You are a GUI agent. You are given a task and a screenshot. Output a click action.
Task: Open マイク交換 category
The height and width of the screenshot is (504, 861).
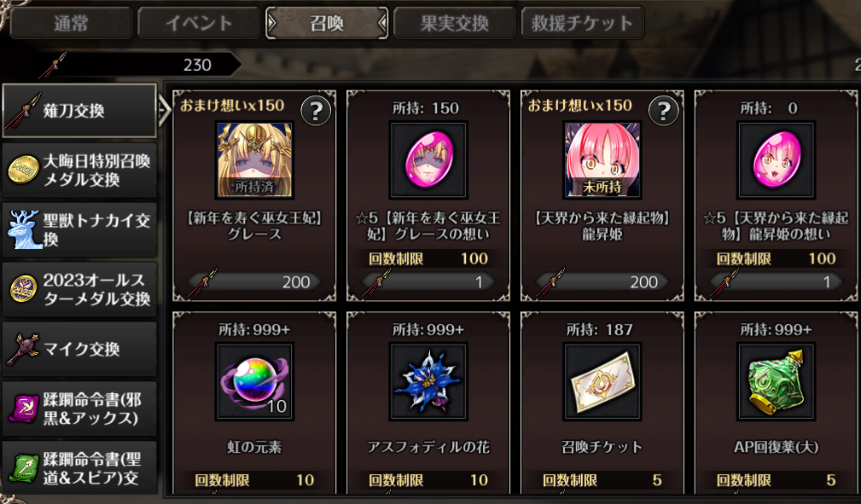click(x=79, y=349)
